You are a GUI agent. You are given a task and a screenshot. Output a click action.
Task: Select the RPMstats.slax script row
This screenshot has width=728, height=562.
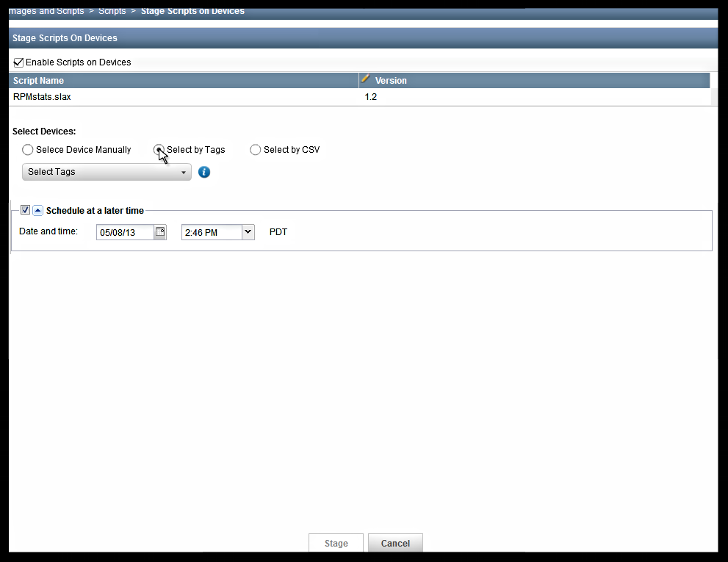360,97
